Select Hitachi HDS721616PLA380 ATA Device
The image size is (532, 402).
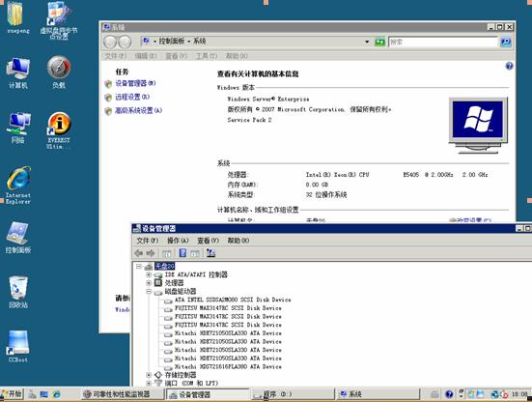[x=228, y=366]
